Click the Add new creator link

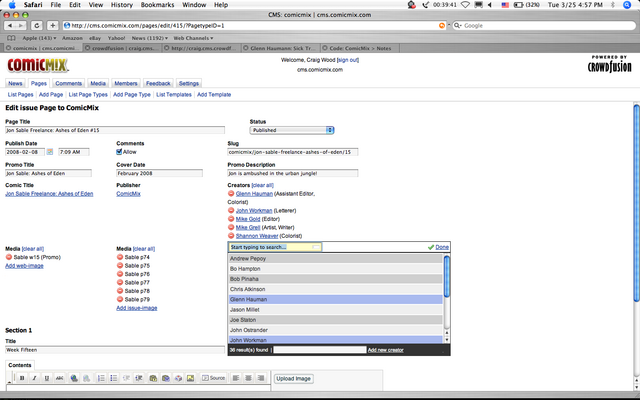pyautogui.click(x=385, y=350)
